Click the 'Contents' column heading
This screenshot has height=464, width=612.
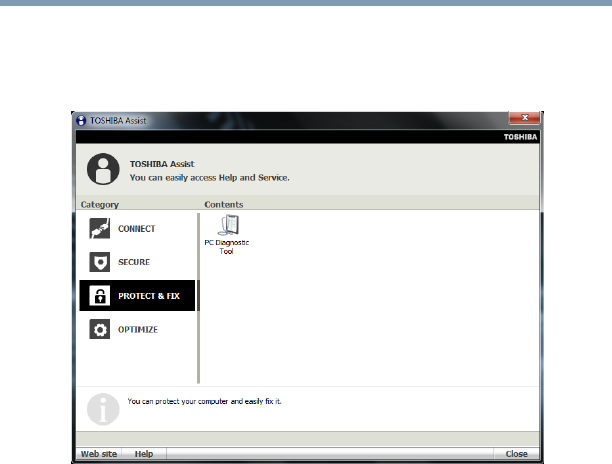click(x=224, y=204)
